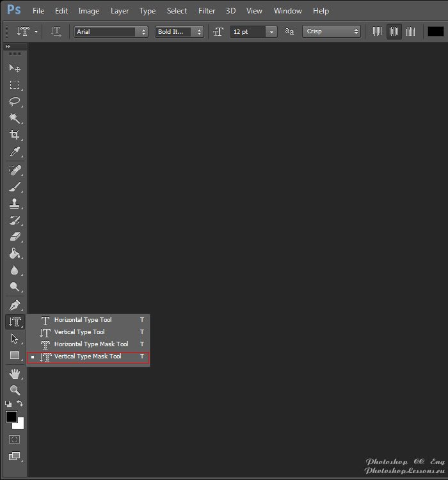The image size is (448, 480).
Task: Toggle Quick Mask mode button
Action: point(14,440)
